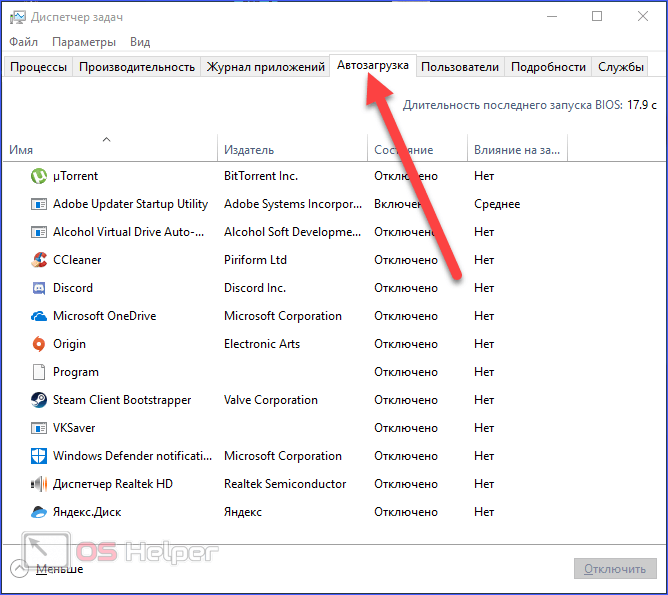Click publisher BitTorrent Inc.

click(261, 176)
